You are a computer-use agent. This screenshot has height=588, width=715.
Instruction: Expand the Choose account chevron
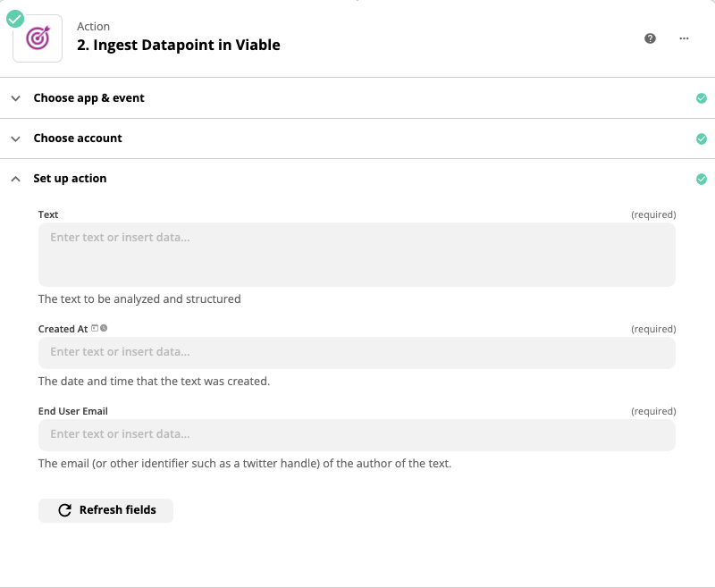coord(15,139)
